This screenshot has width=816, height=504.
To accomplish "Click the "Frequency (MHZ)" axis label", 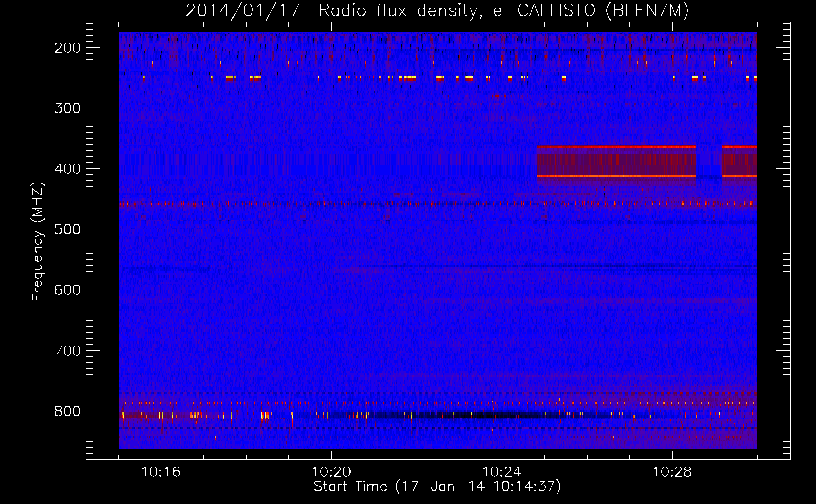I will click(38, 242).
